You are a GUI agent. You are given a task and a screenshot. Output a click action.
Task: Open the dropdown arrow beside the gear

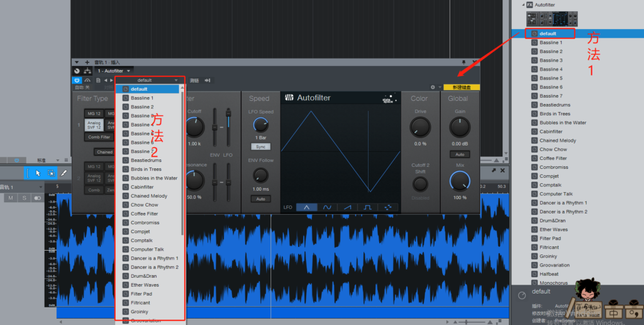pos(440,87)
